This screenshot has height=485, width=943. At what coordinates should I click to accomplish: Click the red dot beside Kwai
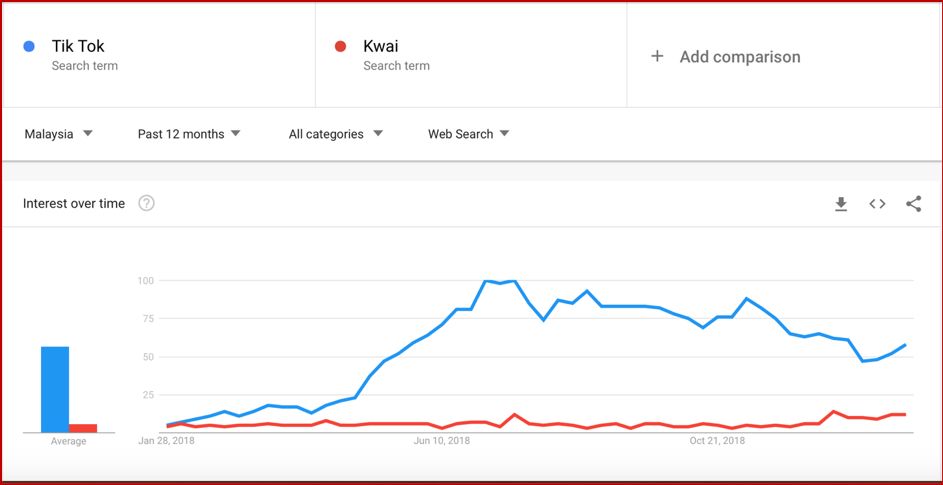pyautogui.click(x=341, y=46)
